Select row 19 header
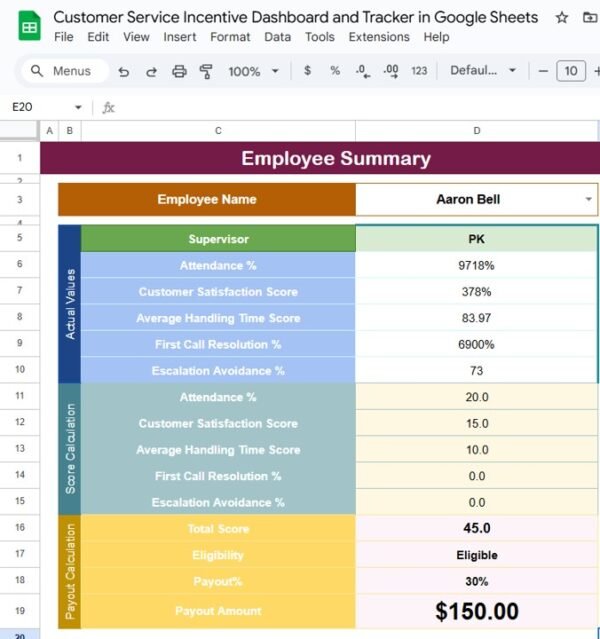This screenshot has height=639, width=600. click(20, 610)
